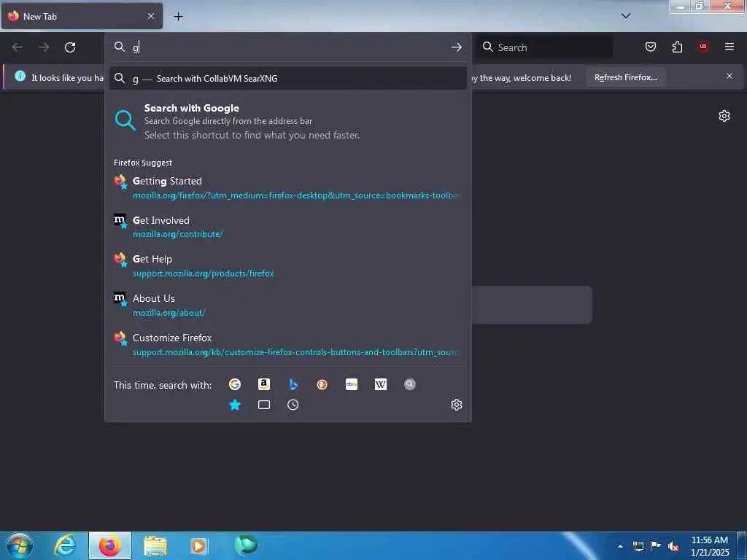Screen dimensions: 747x560
Task: Open the About Us suggestion
Action: [x=287, y=306]
